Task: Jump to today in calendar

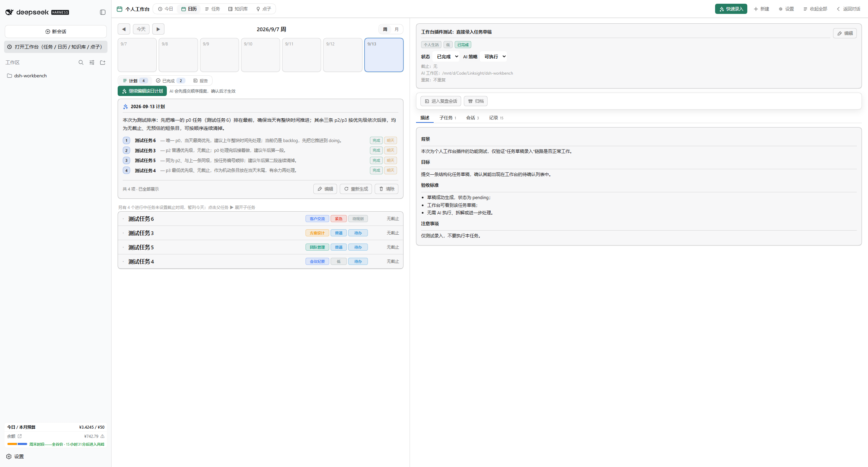Action: coord(141,29)
